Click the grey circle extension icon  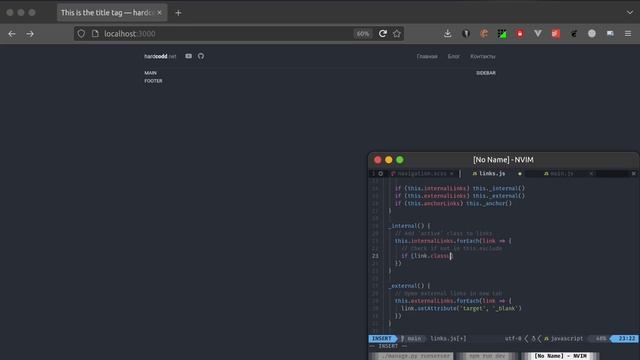tap(592, 34)
